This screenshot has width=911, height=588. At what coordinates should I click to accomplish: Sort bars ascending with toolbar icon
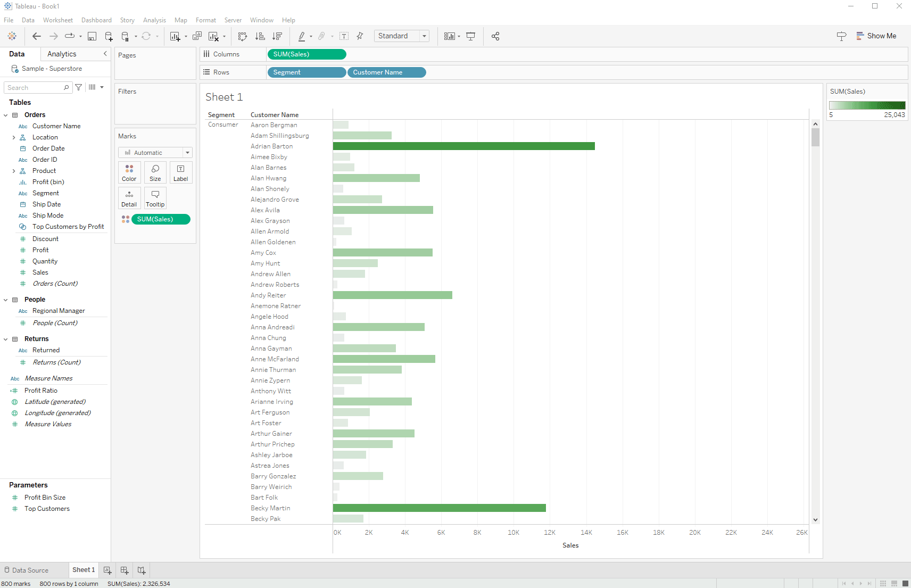click(x=260, y=36)
